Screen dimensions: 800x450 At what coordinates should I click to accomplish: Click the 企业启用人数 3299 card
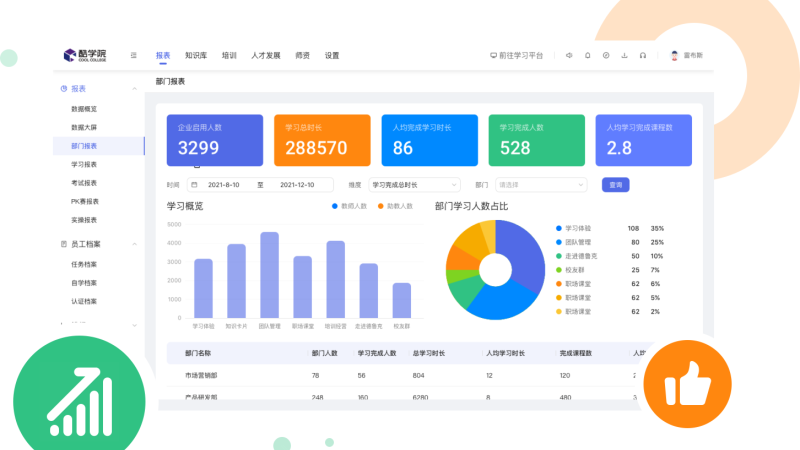[x=215, y=140]
